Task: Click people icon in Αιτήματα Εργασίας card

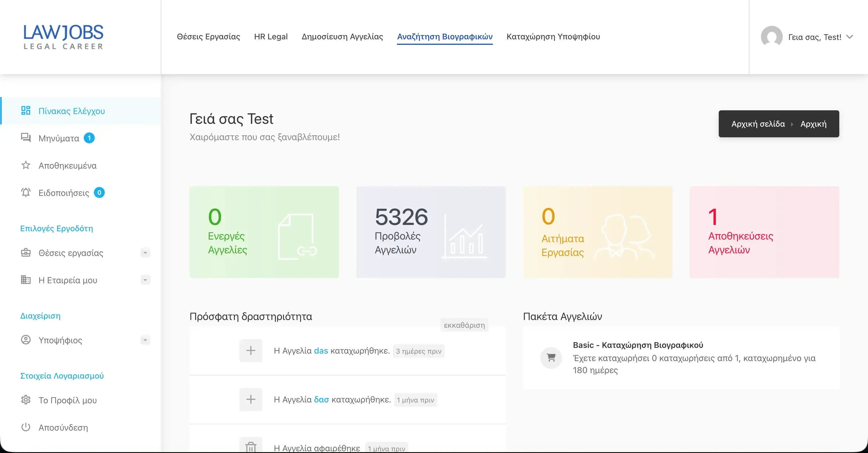Action: click(x=624, y=237)
